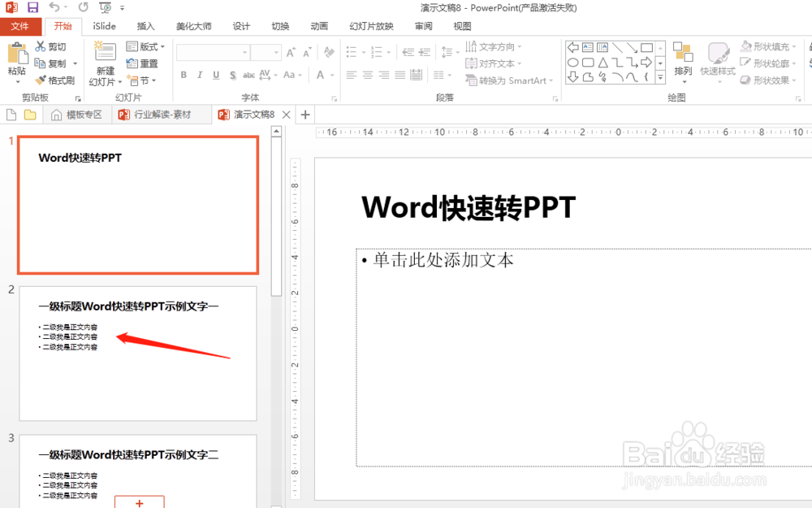Toggle italic formatting
Screen dimensions: 812x508
coord(199,75)
